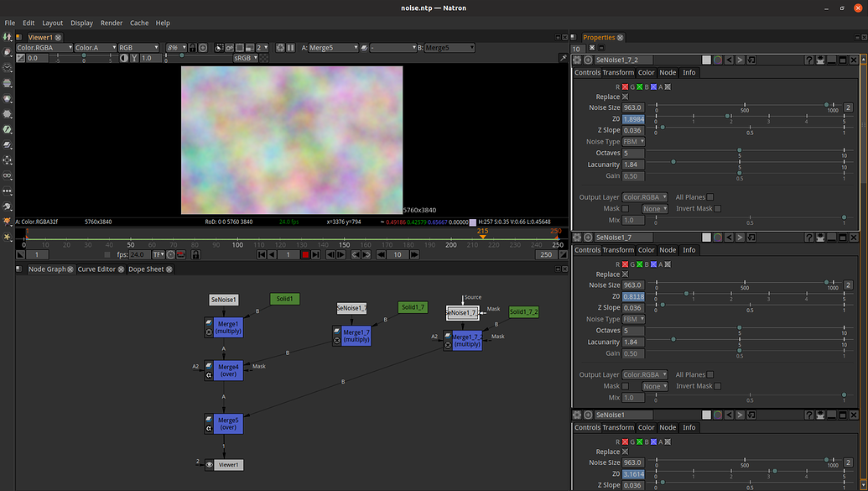
Task: Open the Noise Type FBM dropdown
Action: [633, 141]
